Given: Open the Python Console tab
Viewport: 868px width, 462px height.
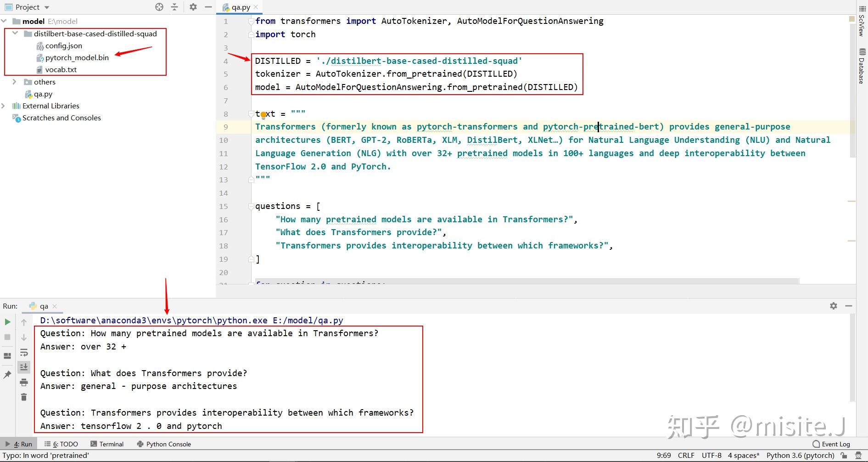Looking at the screenshot, I should (x=164, y=444).
